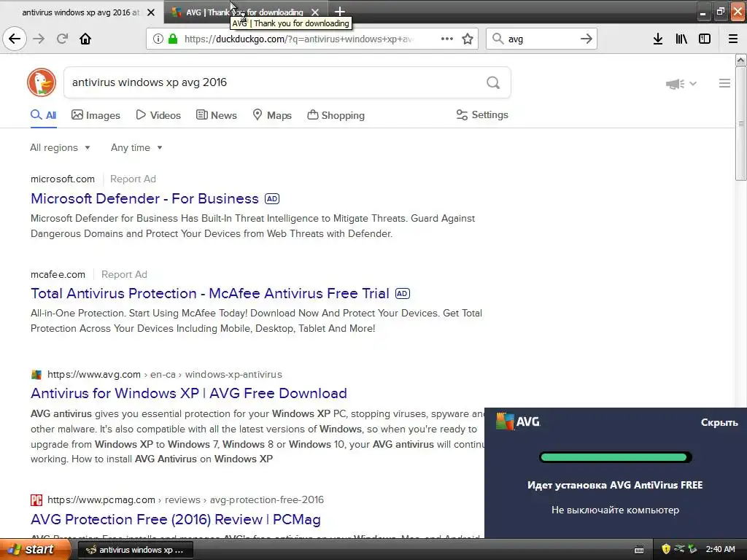Switch to Shopping results
Viewport: 747px width, 560px height.
336,115
